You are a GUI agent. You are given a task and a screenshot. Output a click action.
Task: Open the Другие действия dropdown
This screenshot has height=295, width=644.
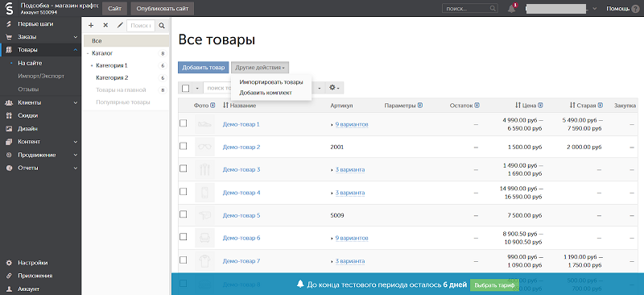pos(259,68)
